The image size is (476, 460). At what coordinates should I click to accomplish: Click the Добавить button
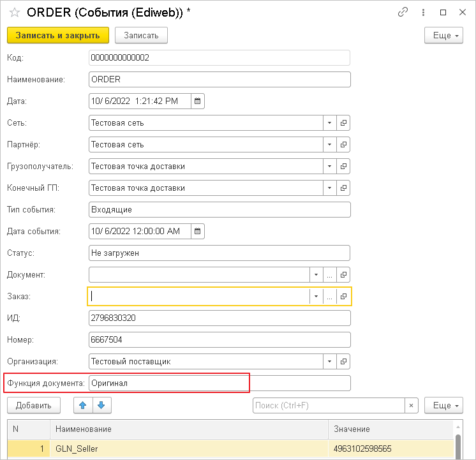coord(33,405)
